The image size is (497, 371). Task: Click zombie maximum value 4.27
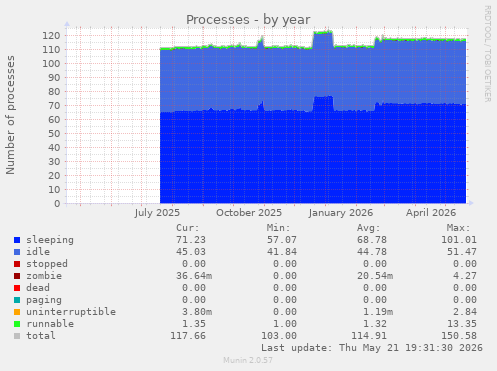465,276
